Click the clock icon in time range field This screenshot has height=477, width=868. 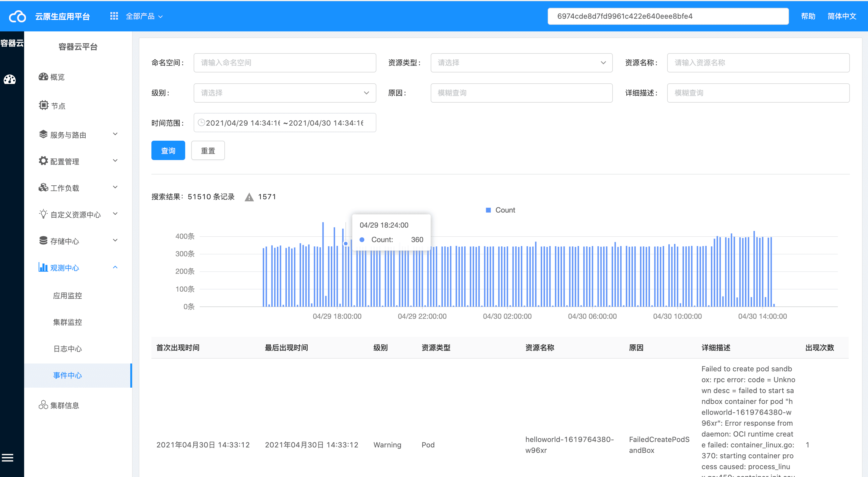(x=201, y=123)
